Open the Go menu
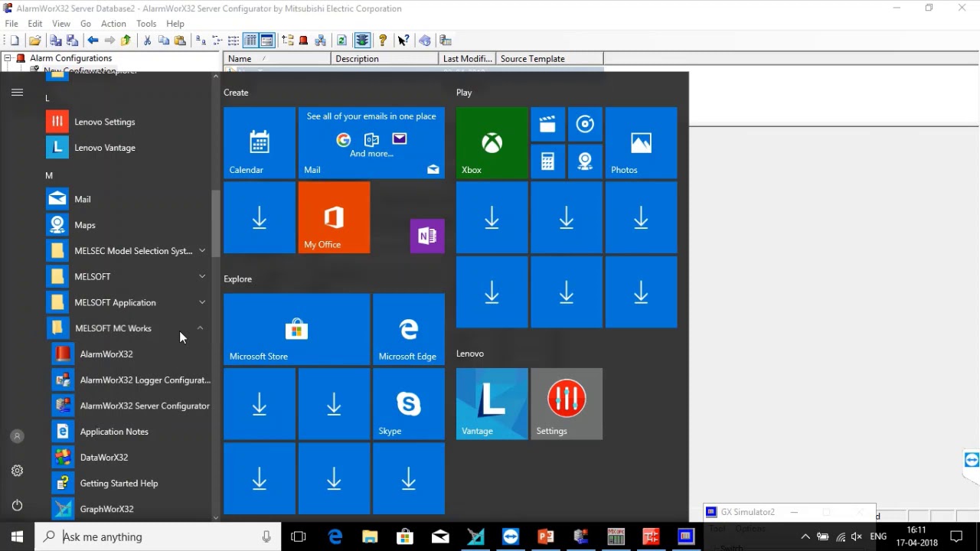980x551 pixels. coord(86,24)
